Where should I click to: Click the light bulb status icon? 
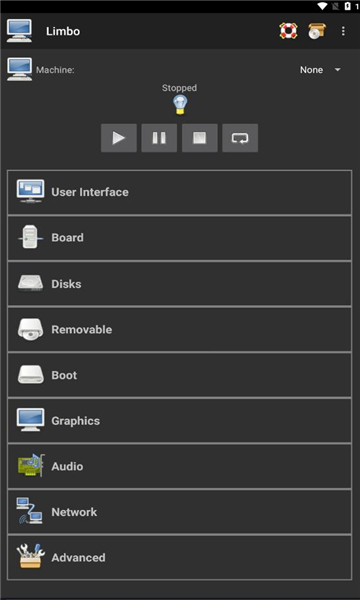click(180, 104)
